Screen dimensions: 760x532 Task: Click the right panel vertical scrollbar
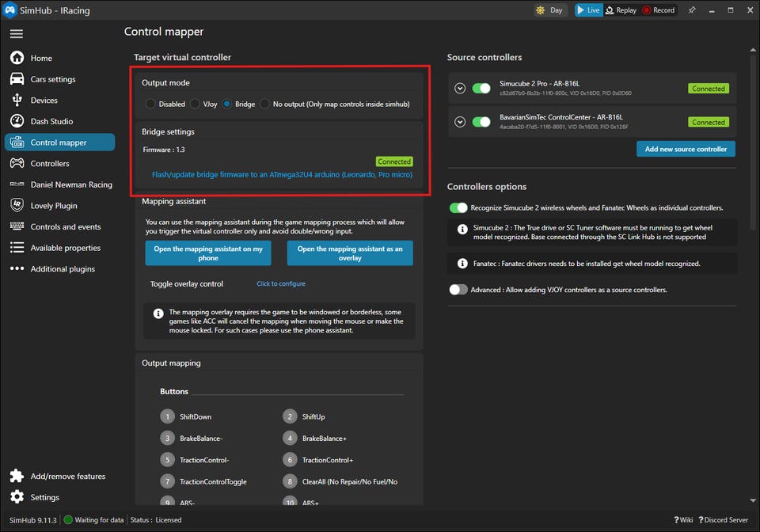(x=753, y=237)
